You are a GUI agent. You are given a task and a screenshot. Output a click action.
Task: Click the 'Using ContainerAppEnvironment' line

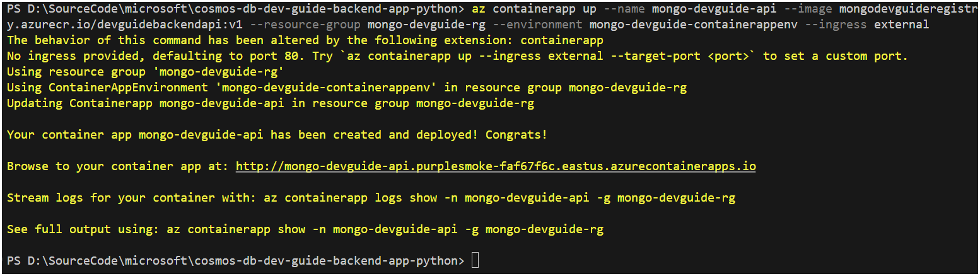347,88
